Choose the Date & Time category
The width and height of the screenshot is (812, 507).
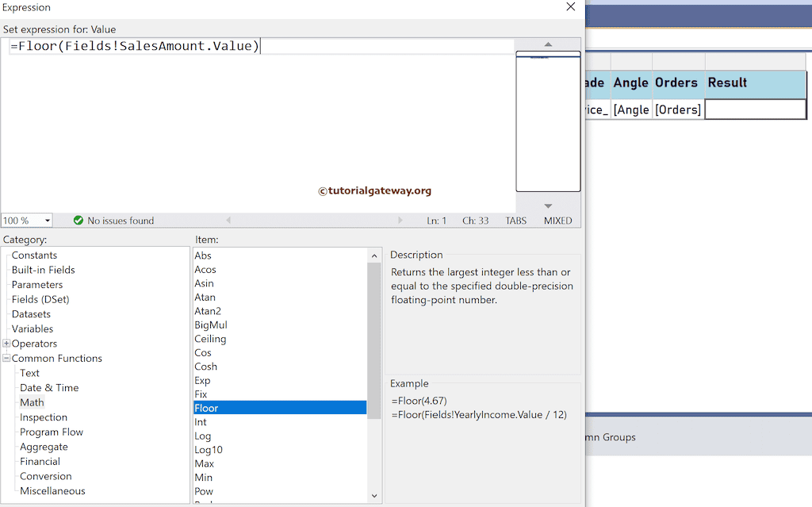coord(49,388)
